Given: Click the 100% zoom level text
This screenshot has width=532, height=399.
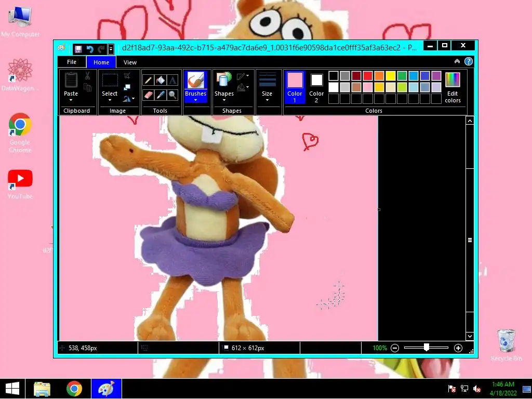Looking at the screenshot, I should coord(380,348).
